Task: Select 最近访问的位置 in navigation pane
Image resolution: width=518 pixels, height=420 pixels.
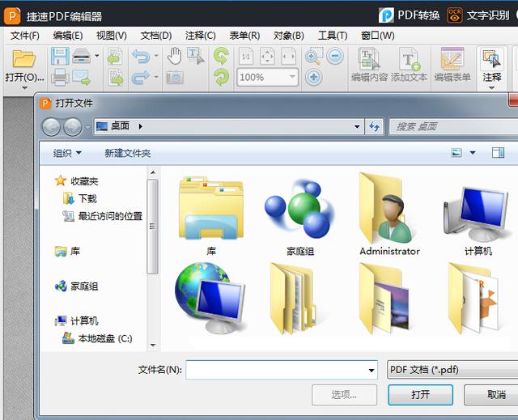Action: [103, 216]
